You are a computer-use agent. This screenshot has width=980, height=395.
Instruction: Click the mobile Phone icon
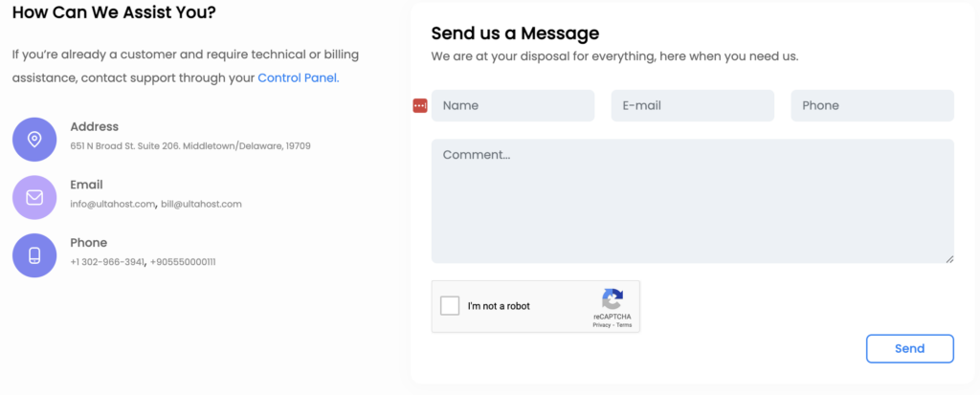point(34,255)
